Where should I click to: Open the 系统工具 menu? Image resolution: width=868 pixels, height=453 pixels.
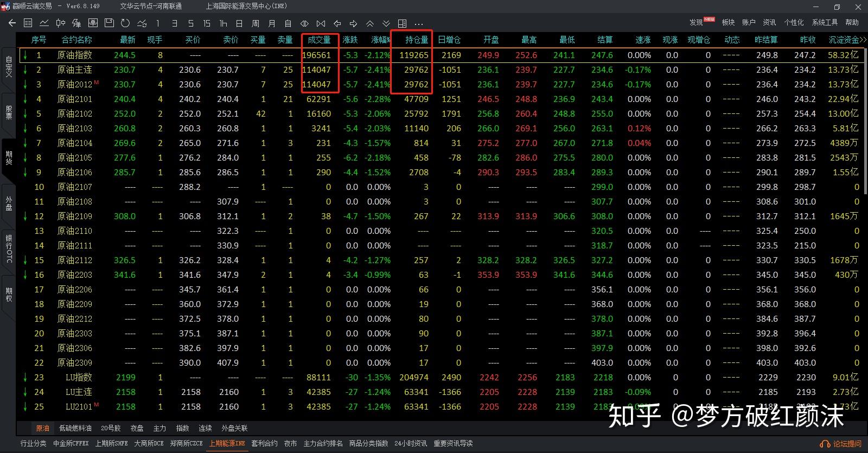point(825,22)
